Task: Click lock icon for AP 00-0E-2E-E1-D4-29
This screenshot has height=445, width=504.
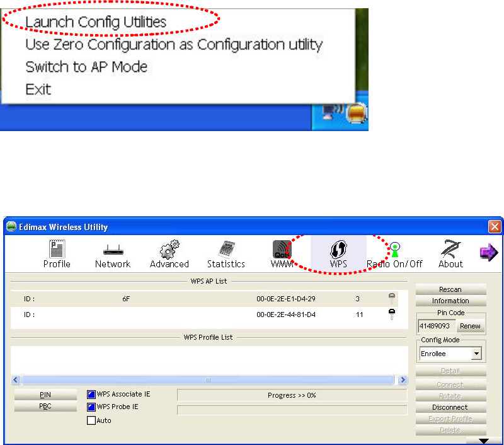Action: pyautogui.click(x=392, y=299)
